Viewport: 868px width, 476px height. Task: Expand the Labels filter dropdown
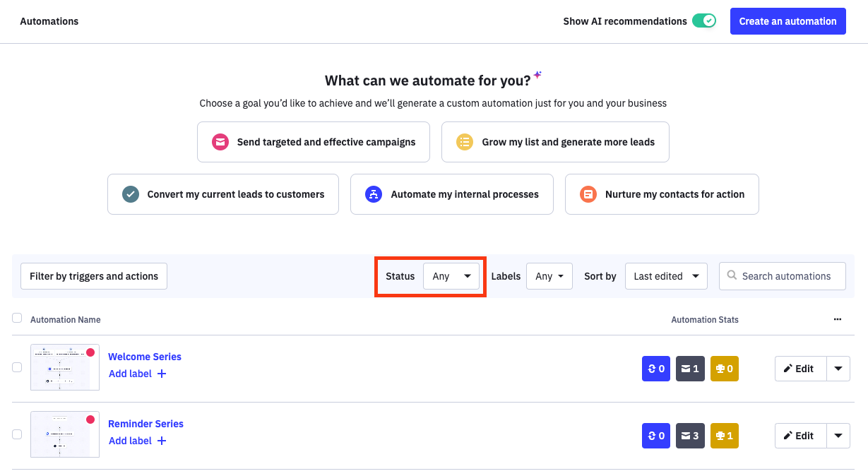click(x=549, y=276)
